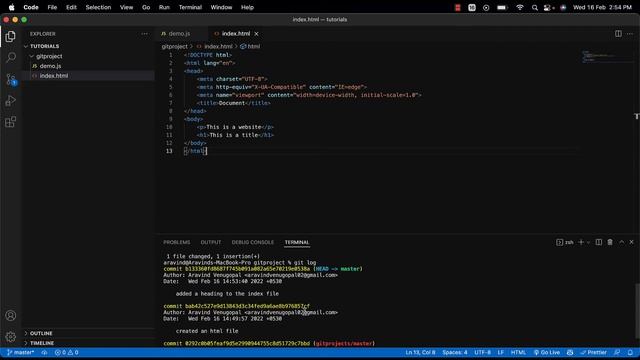This screenshot has width=640, height=360.
Task: Maximize the panel size with chevron up
Action: [x=621, y=242]
